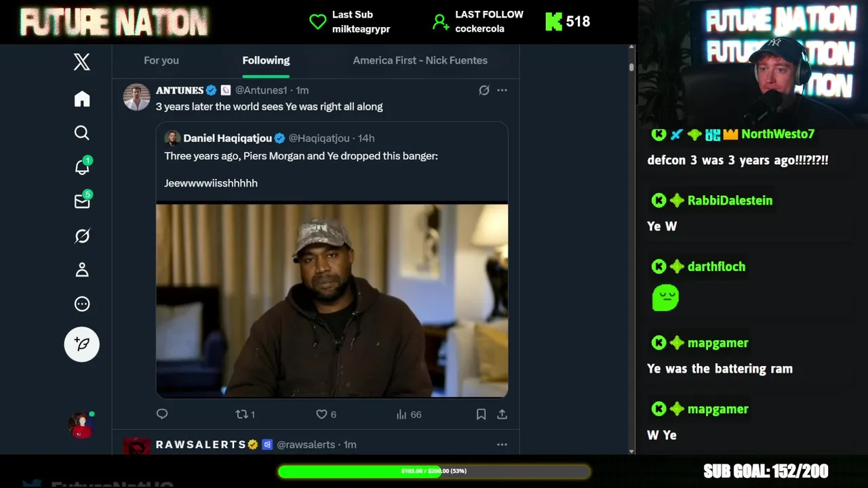Open the Ye interview image thumbnail

[332, 300]
